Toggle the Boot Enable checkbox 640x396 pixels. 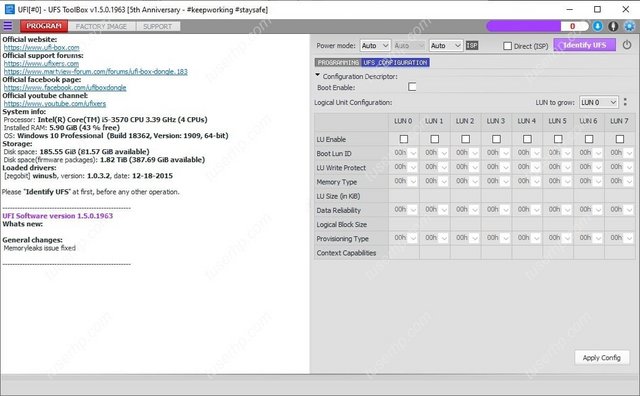[412, 87]
